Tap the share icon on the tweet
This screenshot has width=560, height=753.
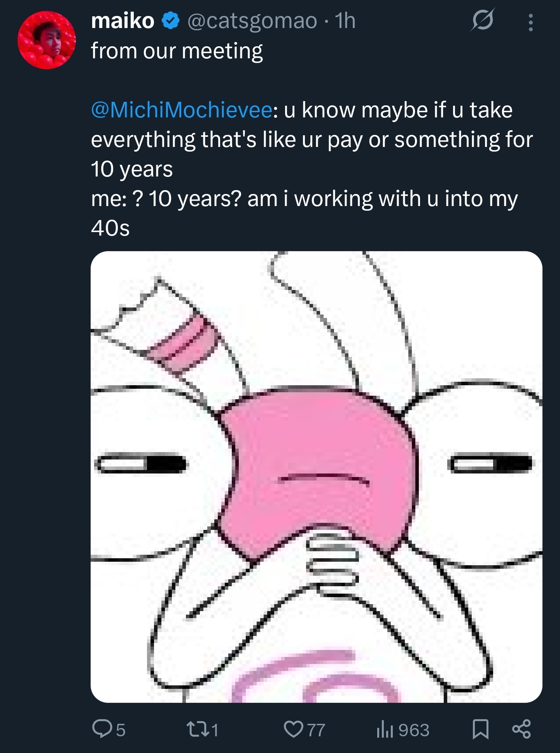point(521,729)
